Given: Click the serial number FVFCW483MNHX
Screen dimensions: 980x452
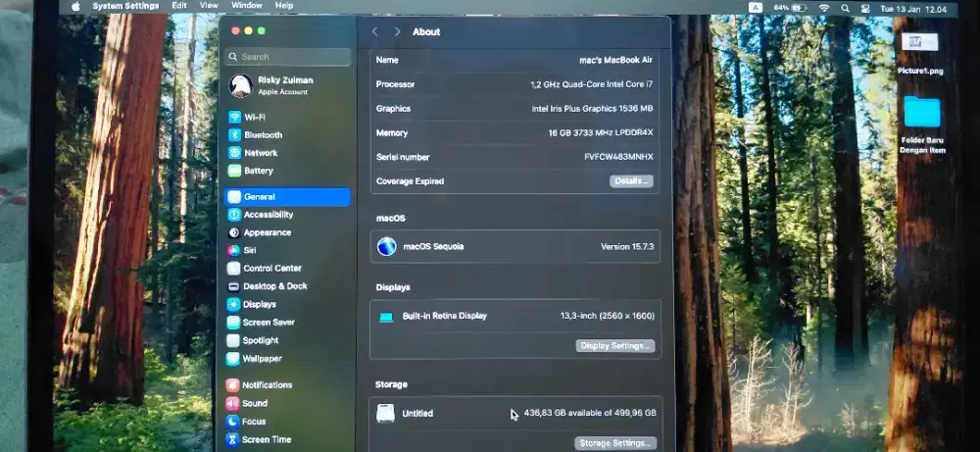Looking at the screenshot, I should click(x=618, y=158).
